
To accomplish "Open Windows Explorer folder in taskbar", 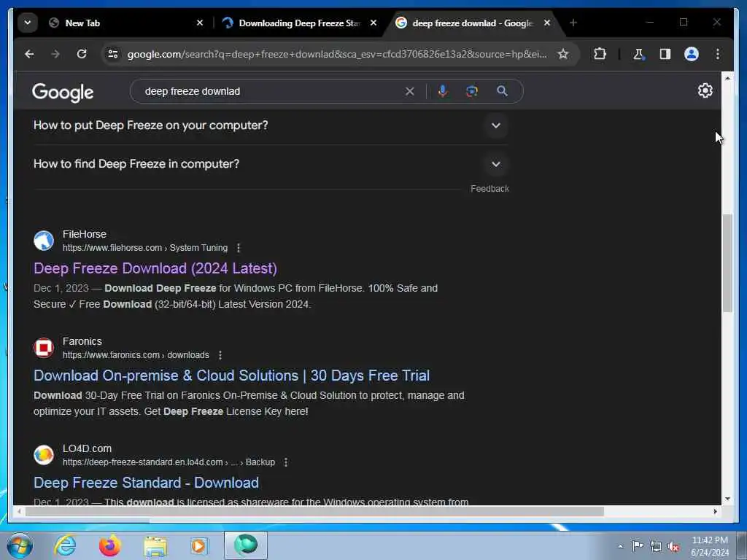I will pos(155,545).
